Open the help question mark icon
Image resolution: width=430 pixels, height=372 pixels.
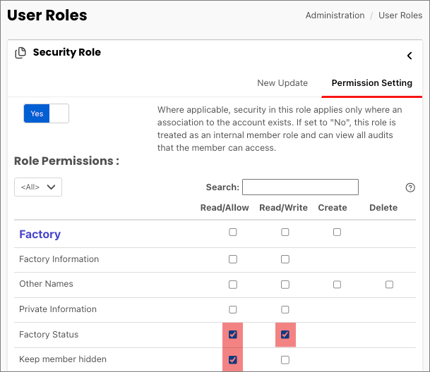410,188
